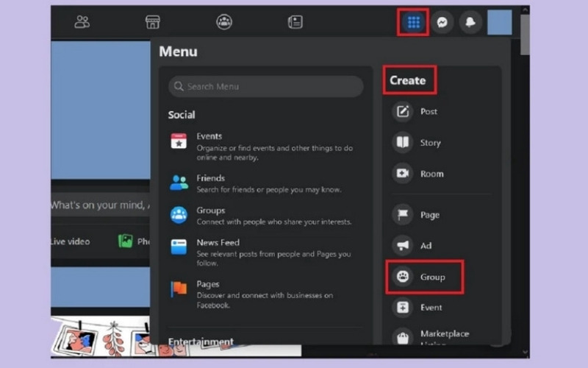Viewport: 588px width, 368px height.
Task: Open the News icon in top bar
Action: click(295, 22)
